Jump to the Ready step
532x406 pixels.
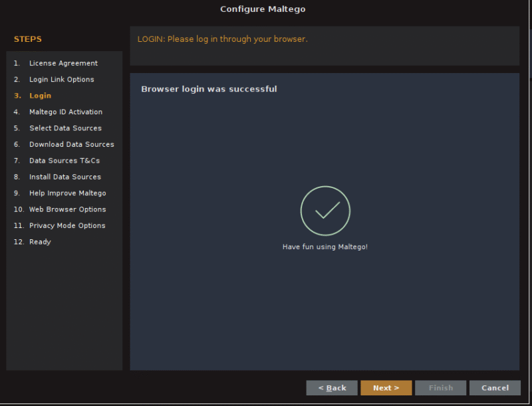(x=40, y=242)
